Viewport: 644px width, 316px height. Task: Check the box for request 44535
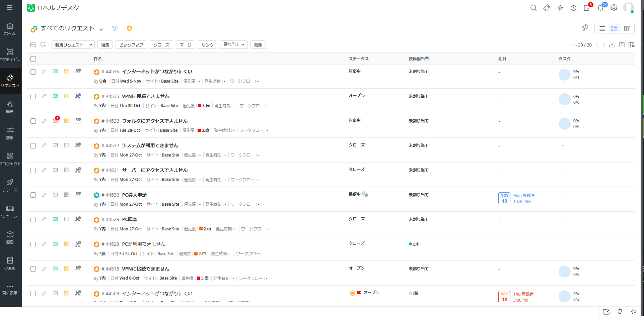coord(33,97)
